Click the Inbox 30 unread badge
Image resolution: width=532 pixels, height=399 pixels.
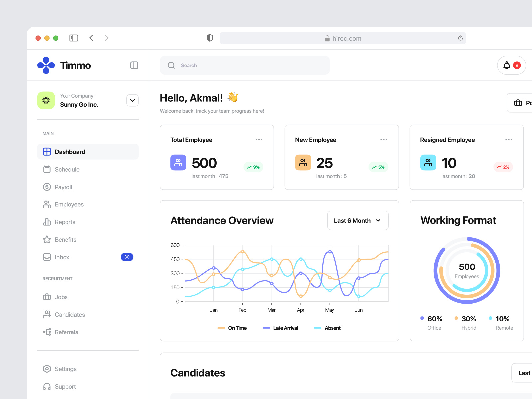127,257
